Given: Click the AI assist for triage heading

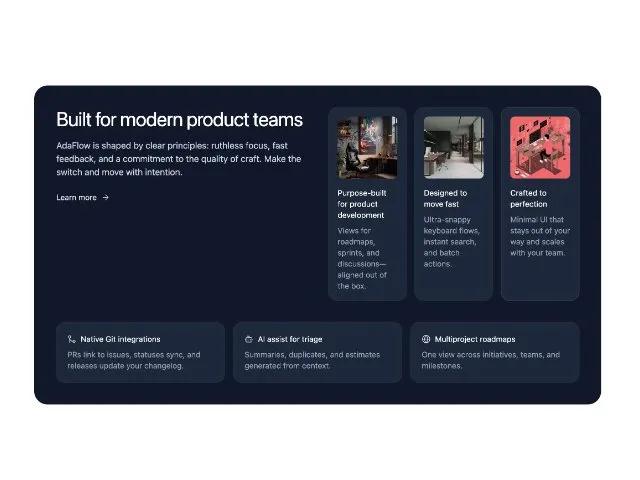Looking at the screenshot, I should (290, 339).
